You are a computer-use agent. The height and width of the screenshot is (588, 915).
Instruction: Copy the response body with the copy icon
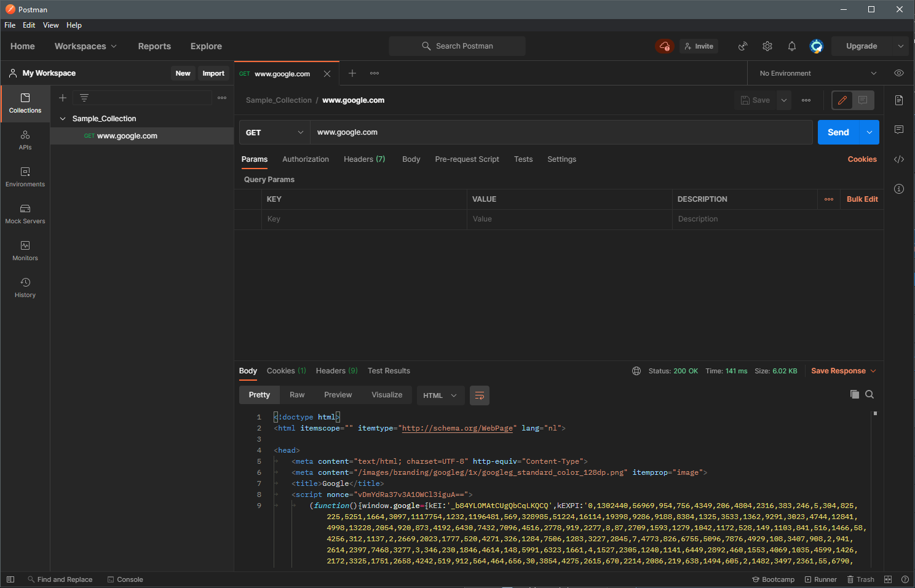(x=854, y=394)
